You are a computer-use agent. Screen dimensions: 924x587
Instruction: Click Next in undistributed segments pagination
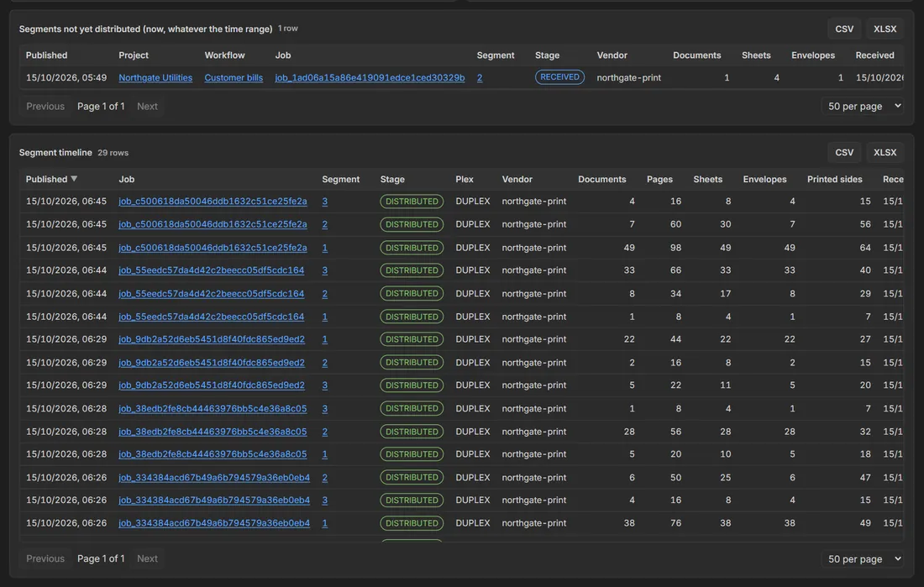(147, 106)
